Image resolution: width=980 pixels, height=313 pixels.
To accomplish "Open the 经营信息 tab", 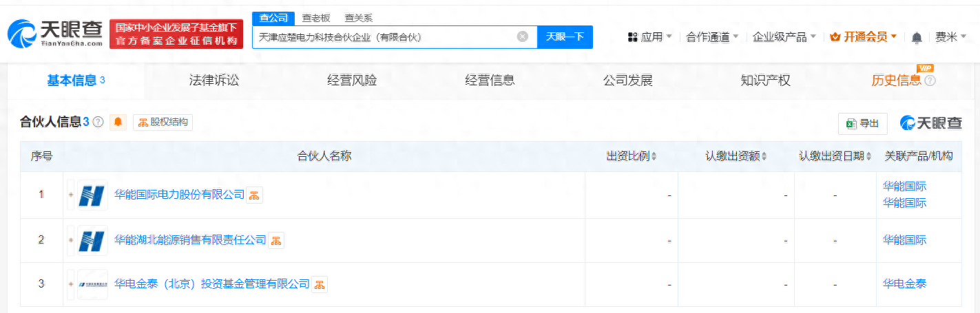I will tap(490, 80).
